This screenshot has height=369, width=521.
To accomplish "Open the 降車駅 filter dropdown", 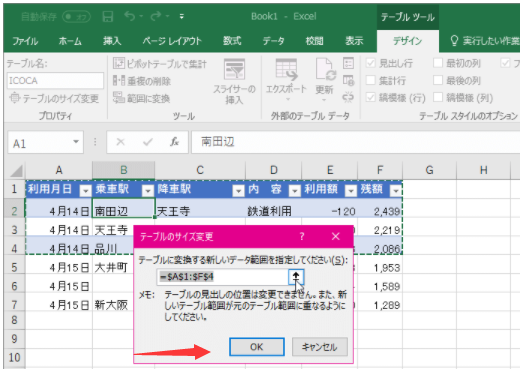I will tap(238, 191).
